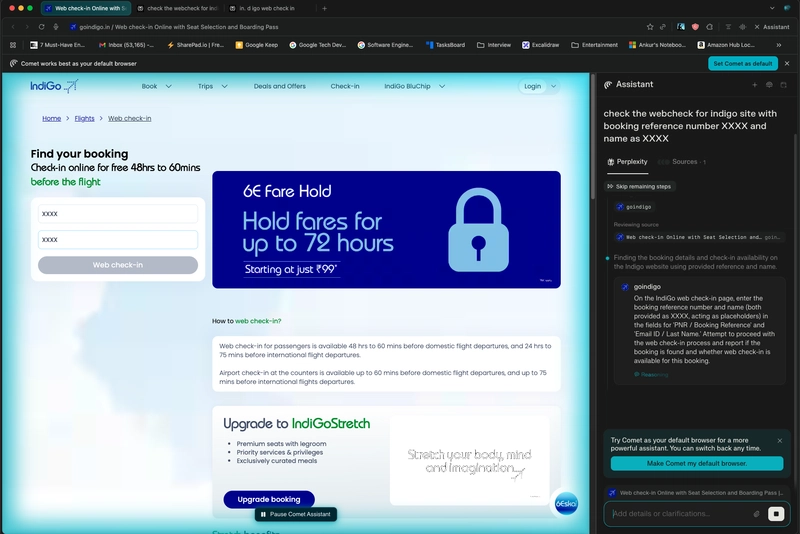This screenshot has width=800, height=534.
Task: Pause Comet Assistant
Action: coord(295,514)
